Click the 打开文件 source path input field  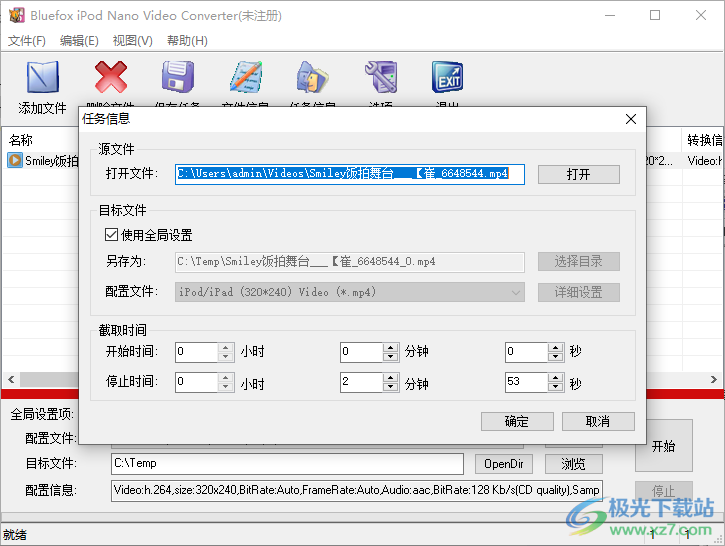click(x=350, y=174)
